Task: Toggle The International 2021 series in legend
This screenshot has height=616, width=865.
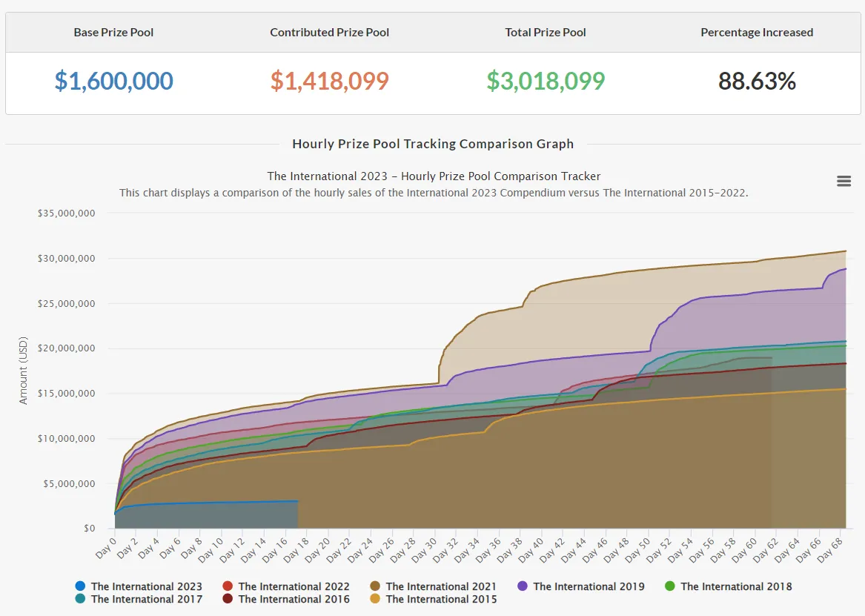Action: click(x=433, y=586)
